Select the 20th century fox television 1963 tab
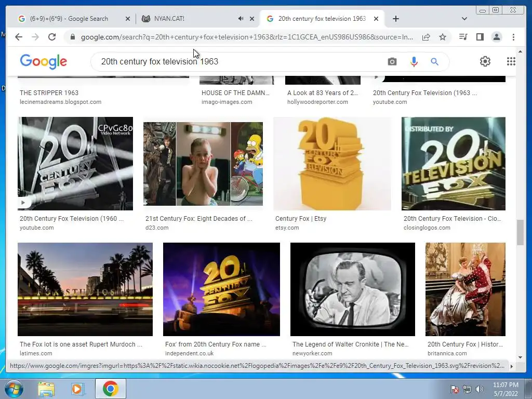 pos(322,19)
